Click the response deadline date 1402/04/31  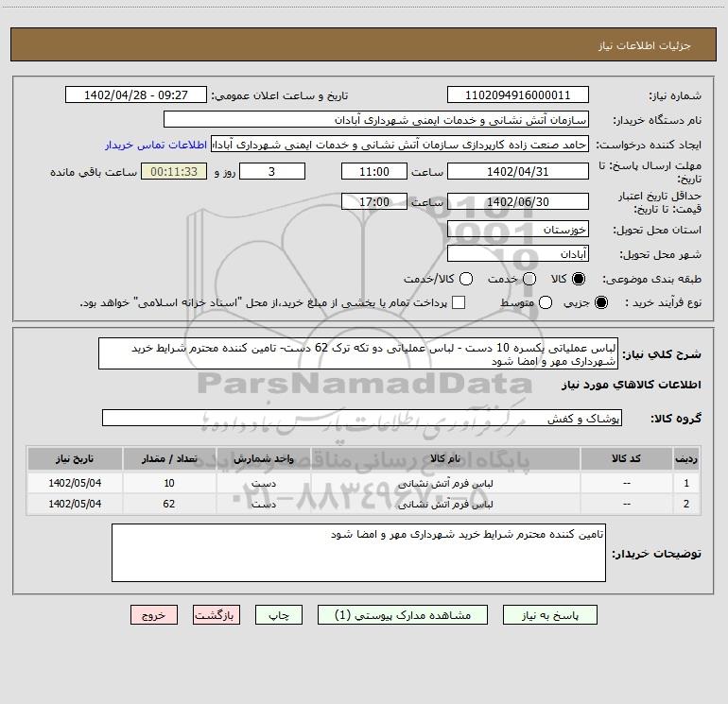click(x=518, y=171)
